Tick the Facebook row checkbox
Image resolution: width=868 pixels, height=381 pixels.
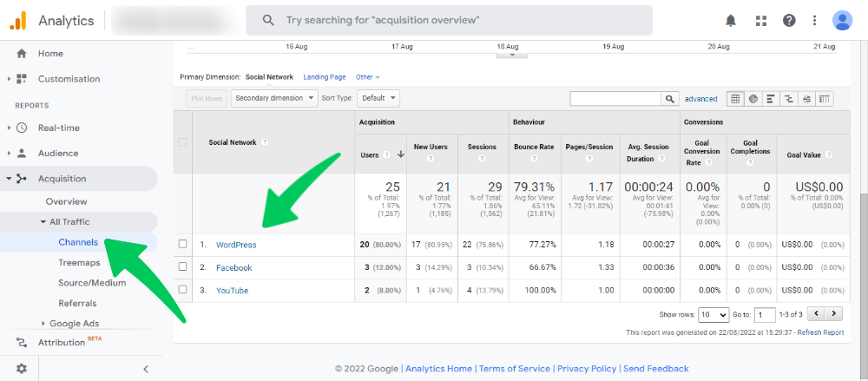coord(182,268)
